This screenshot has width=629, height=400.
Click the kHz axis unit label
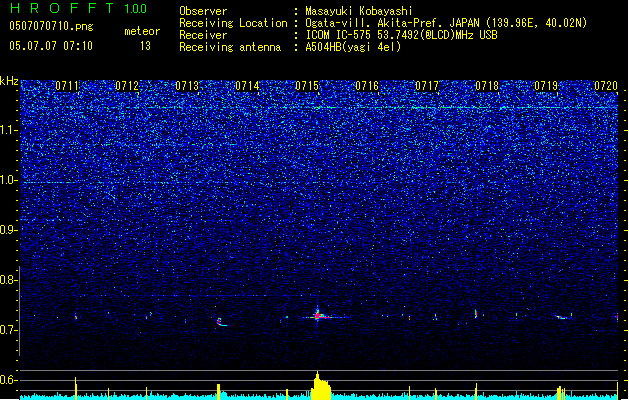coord(9,81)
